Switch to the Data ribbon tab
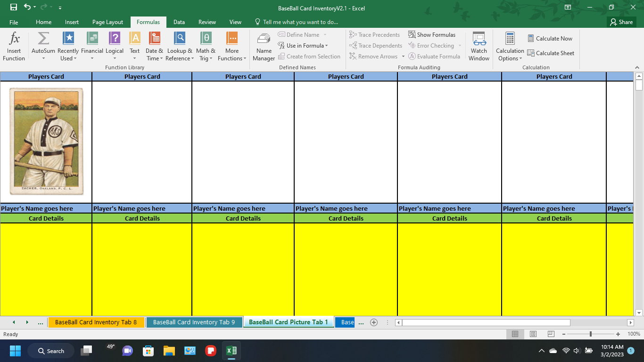The width and height of the screenshot is (644, 362). (179, 22)
